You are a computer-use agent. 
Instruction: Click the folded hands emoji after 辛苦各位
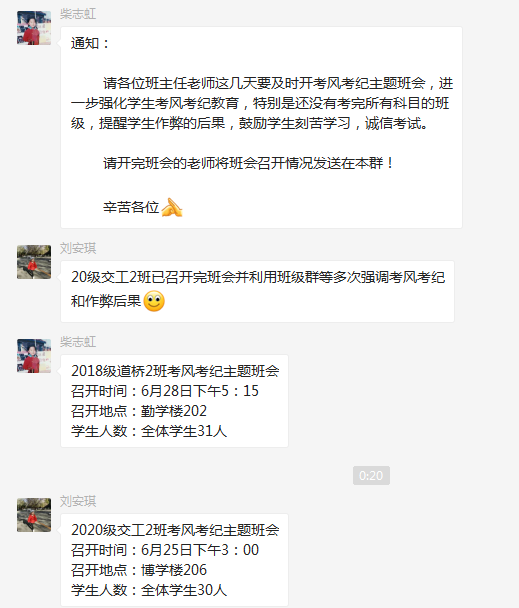(x=171, y=207)
